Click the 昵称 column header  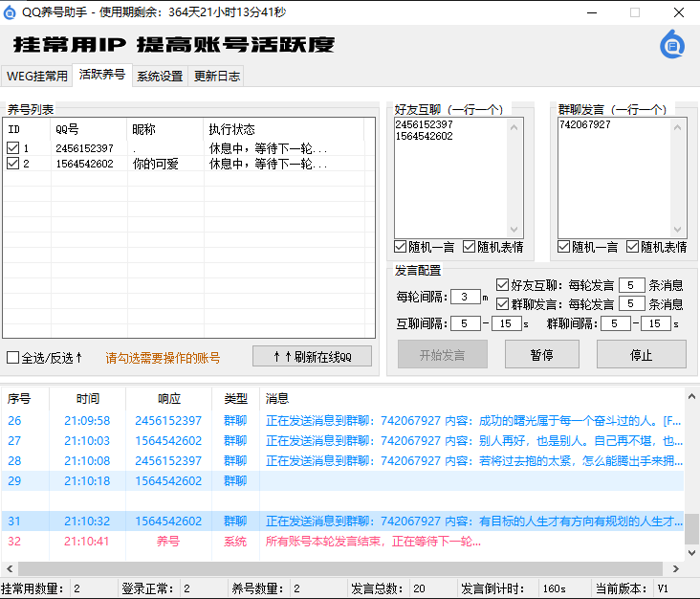(165, 129)
